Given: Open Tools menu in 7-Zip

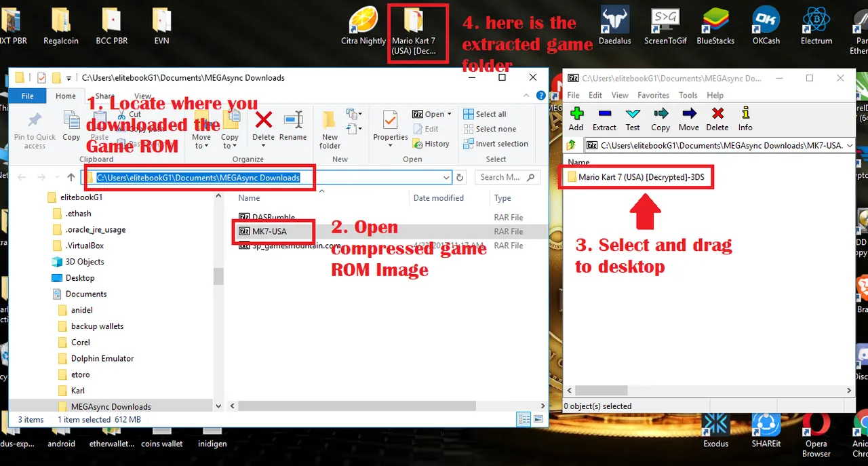Looking at the screenshot, I should coord(688,96).
